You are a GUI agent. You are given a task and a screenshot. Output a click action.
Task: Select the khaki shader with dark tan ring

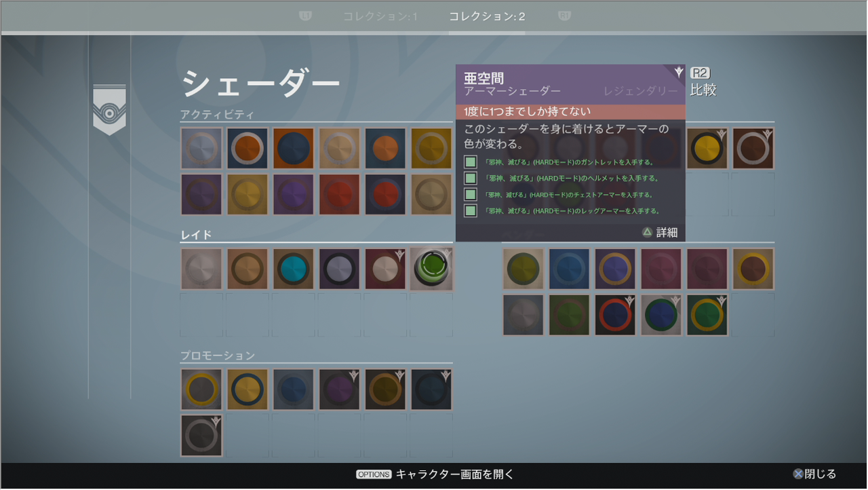pos(432,195)
